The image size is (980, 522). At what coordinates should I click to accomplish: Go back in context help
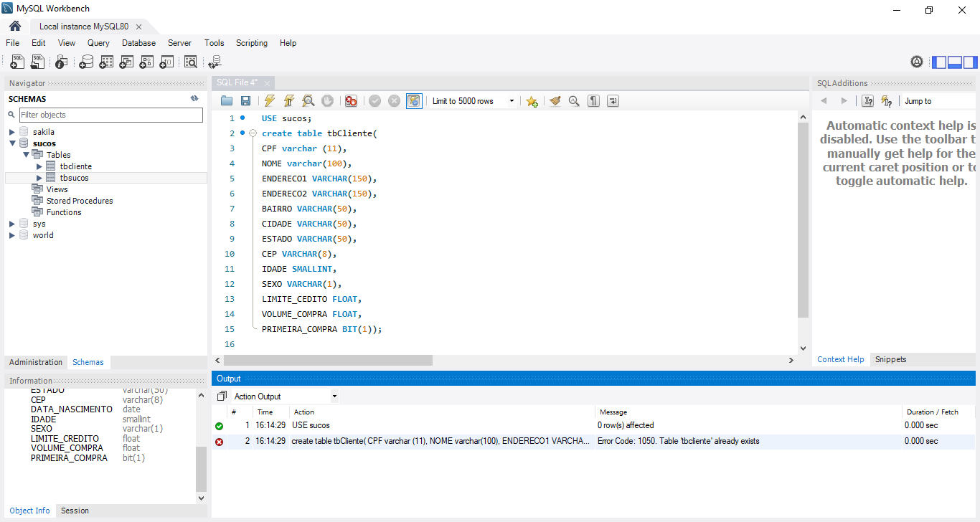pyautogui.click(x=824, y=101)
